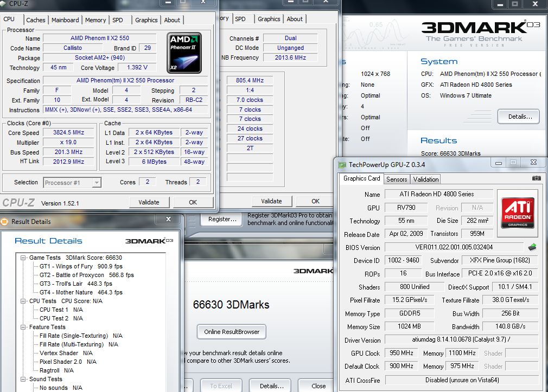Click the GPU-Z screenshot camera icon
The image size is (548, 392).
pyautogui.click(x=536, y=178)
